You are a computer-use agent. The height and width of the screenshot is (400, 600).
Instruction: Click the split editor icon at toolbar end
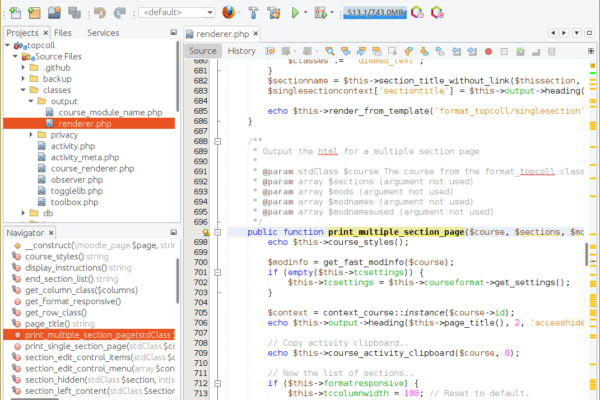pos(591,51)
